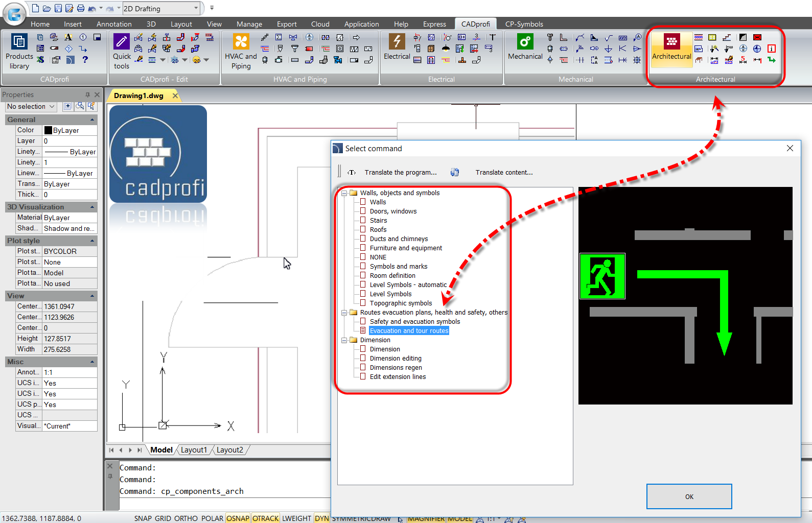Screen dimensions: 812x523
Task: Open the No selection dropdown
Action: 31,106
